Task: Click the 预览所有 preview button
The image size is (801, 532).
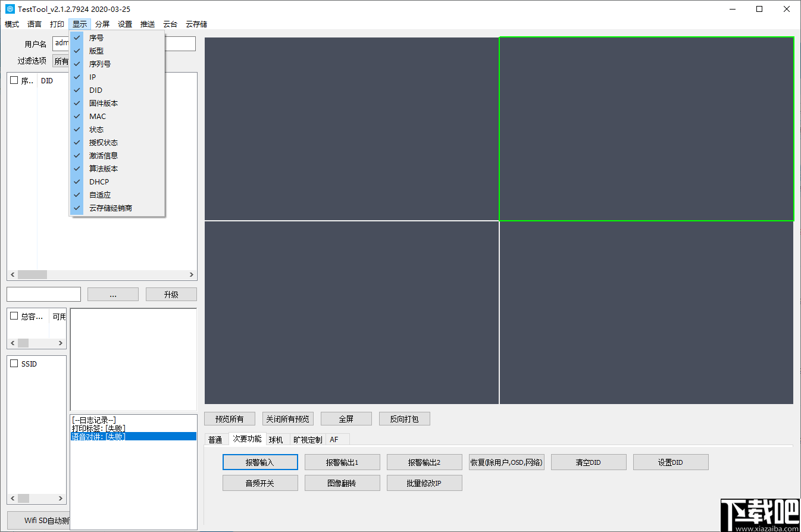Action: click(x=230, y=418)
